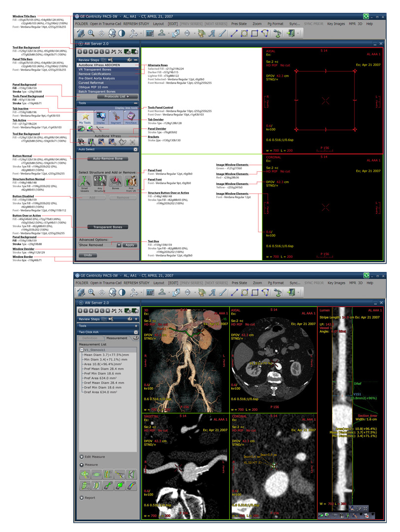Click the Protocols List button
The image size is (400, 532).
(x=117, y=97)
